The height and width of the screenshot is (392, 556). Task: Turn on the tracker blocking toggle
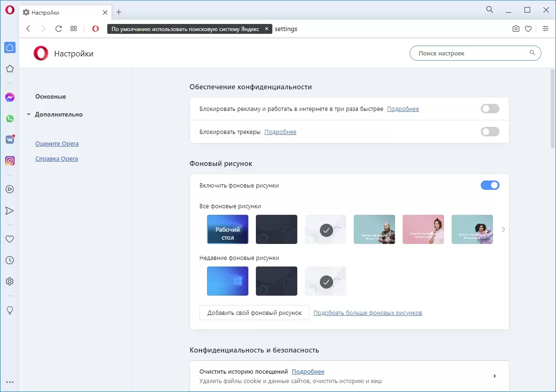tap(490, 132)
